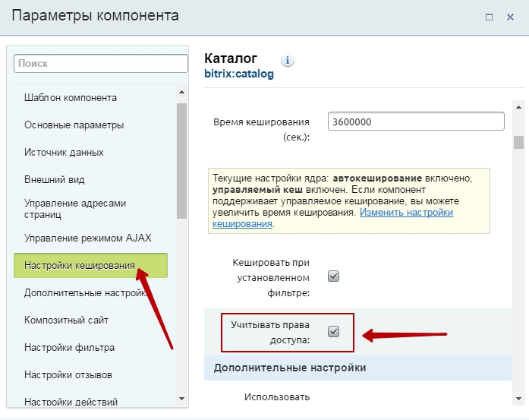This screenshot has height=420, width=529.
Task: Select Управление режимом AJAX item
Action: click(87, 238)
